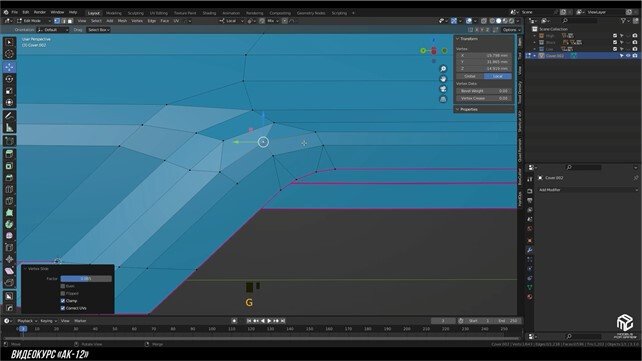The height and width of the screenshot is (361, 642).
Task: Open the Modifier properties wrench tab
Action: point(529,250)
